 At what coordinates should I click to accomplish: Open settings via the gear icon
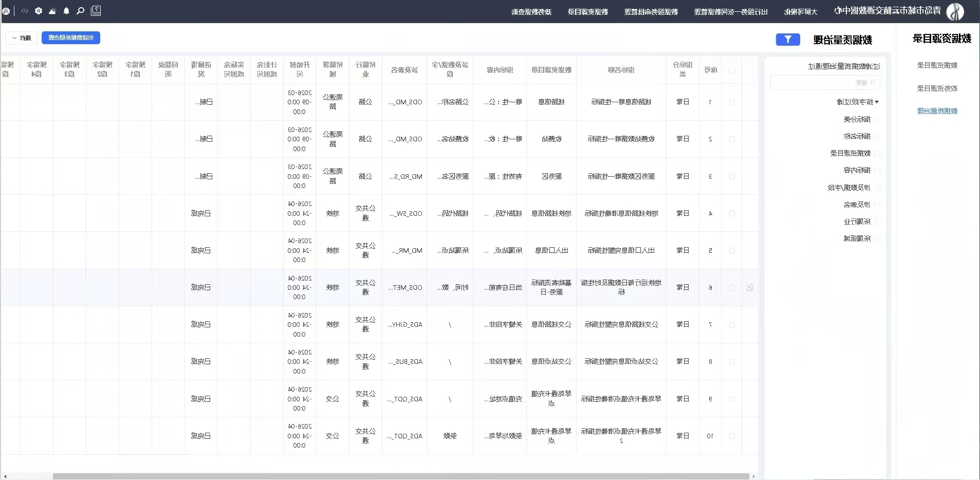coord(39,11)
